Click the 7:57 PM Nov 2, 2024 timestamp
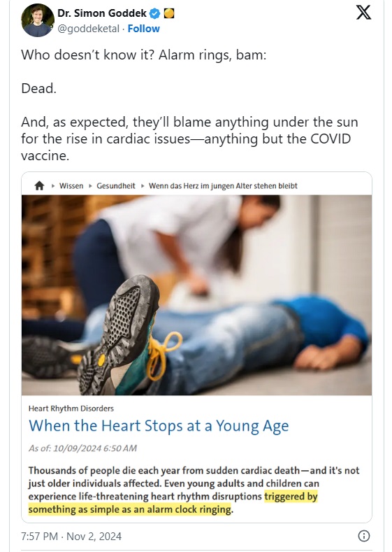This screenshot has width=392, height=552. 71,536
